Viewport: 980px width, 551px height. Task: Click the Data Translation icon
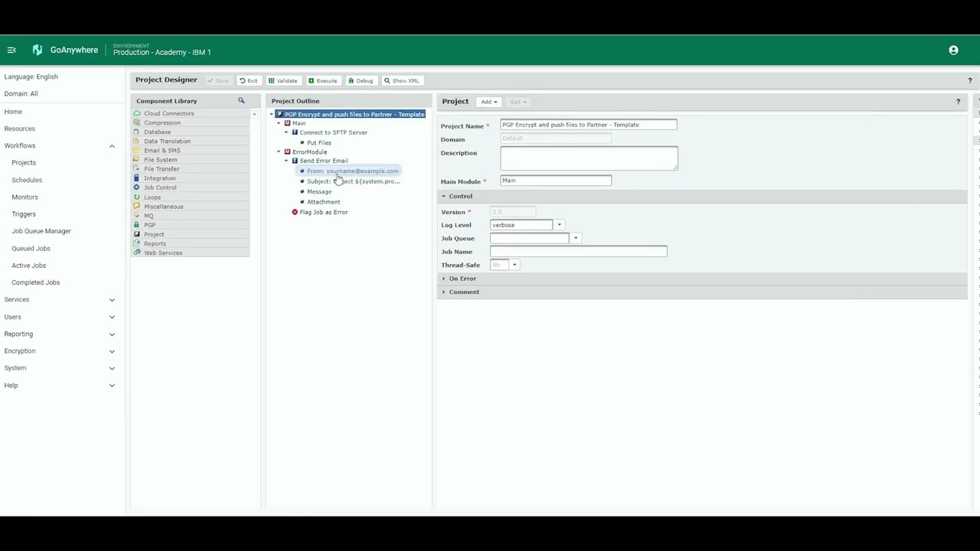[137, 141]
